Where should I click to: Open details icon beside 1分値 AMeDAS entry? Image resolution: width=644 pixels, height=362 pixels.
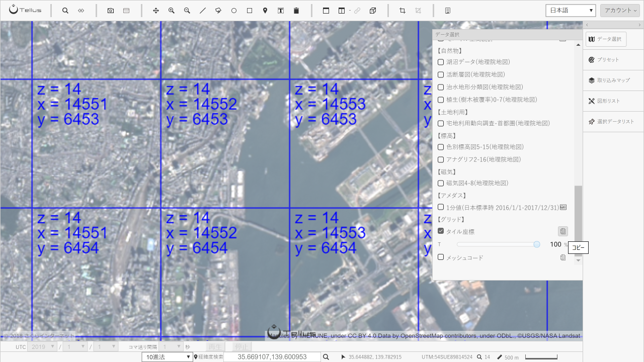563,207
